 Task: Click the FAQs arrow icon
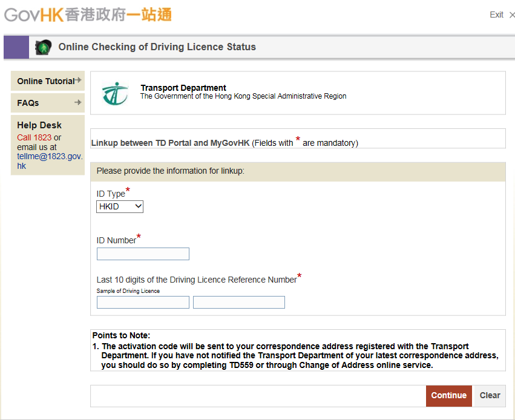coord(78,102)
